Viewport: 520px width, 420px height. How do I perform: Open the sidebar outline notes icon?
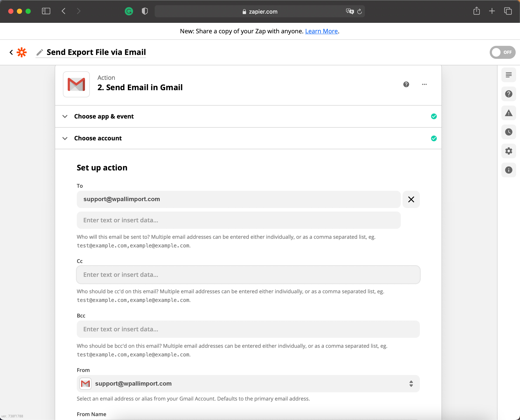click(508, 75)
